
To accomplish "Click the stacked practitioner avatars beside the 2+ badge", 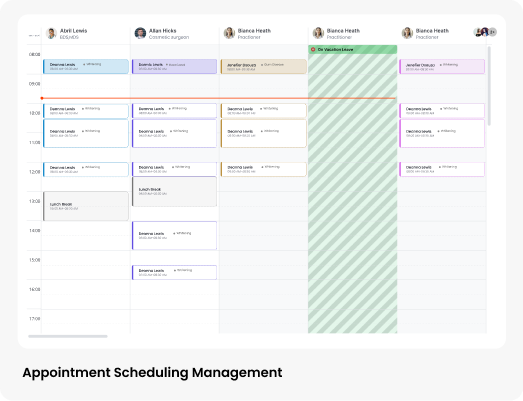I will (481, 32).
